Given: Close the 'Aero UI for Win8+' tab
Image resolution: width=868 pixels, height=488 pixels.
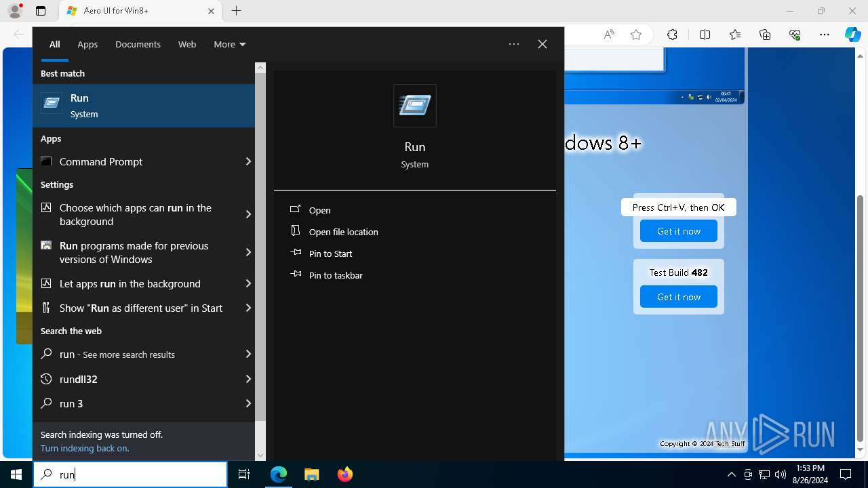Looking at the screenshot, I should click(x=211, y=11).
